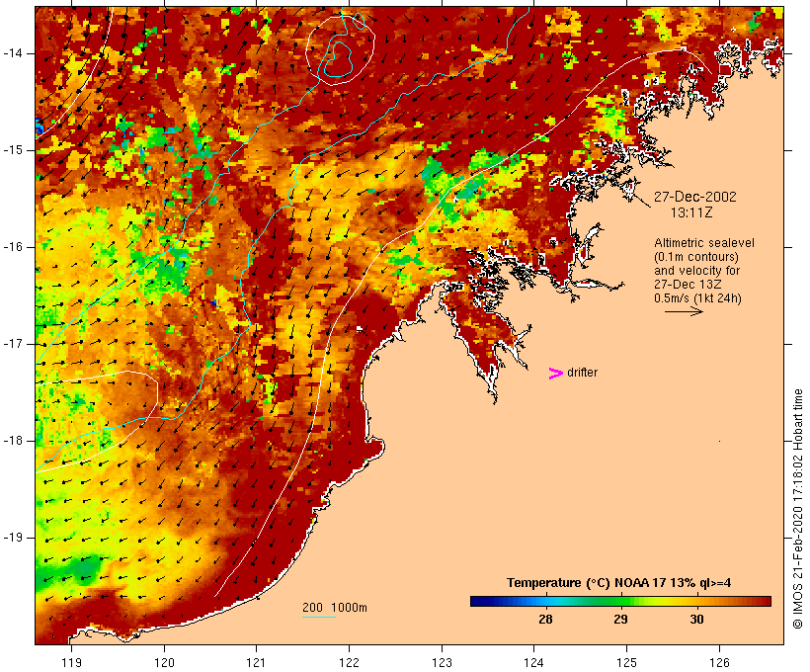
Task: Click the 'Altimetric sealevel' caption line
Action: coord(704,243)
